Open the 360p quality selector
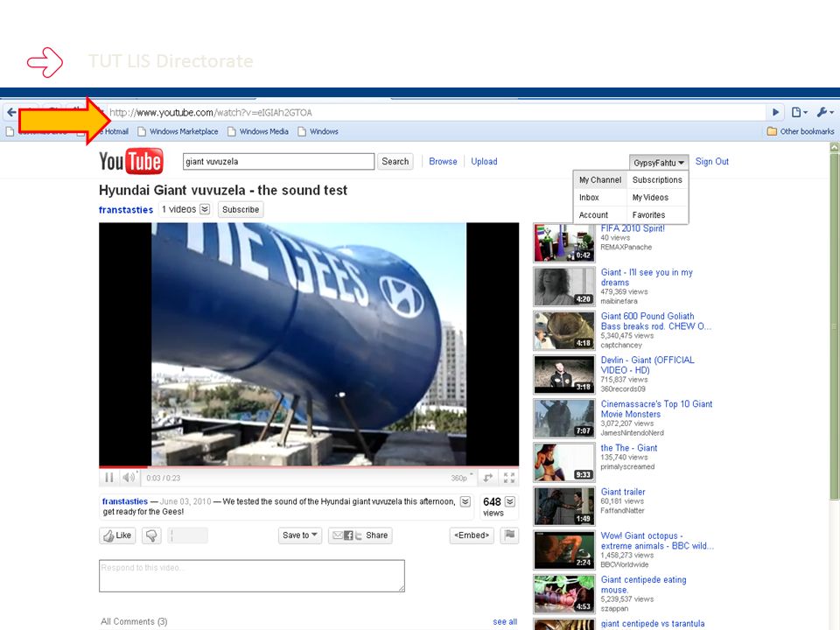840x630 pixels. coord(462,478)
